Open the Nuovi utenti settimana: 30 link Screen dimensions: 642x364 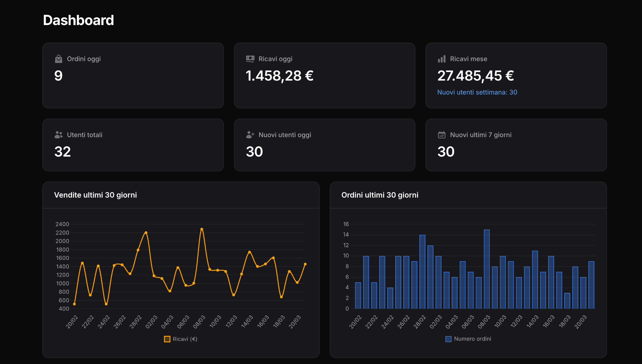pyautogui.click(x=477, y=92)
